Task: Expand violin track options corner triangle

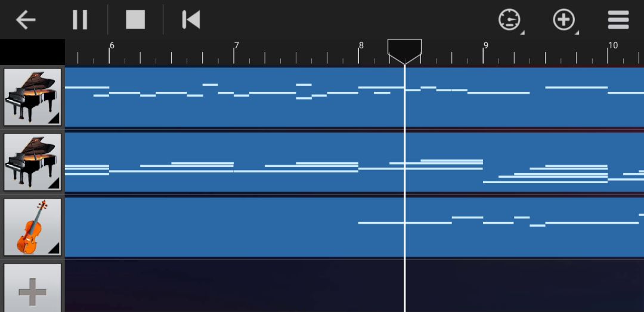Action: [x=55, y=249]
